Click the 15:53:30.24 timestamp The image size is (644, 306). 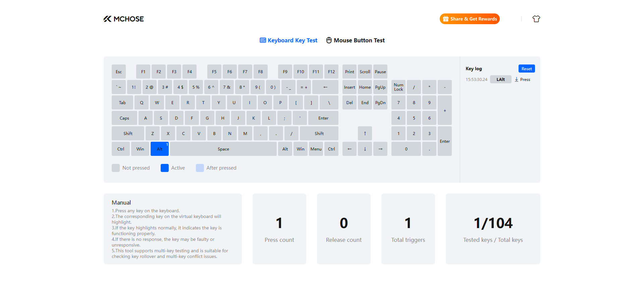click(476, 80)
